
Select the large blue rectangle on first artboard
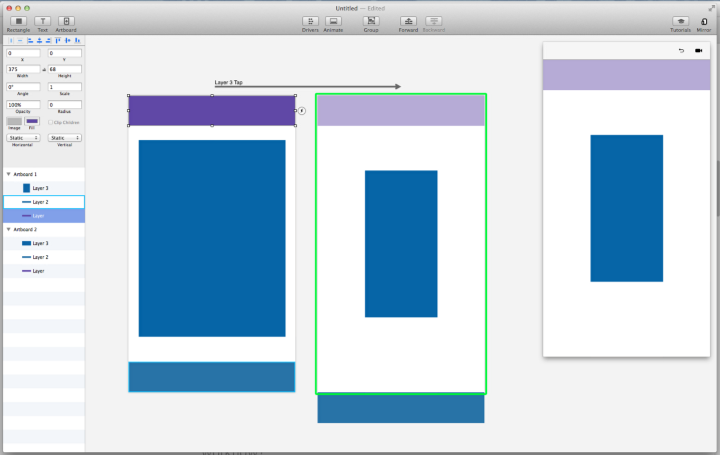coord(212,238)
